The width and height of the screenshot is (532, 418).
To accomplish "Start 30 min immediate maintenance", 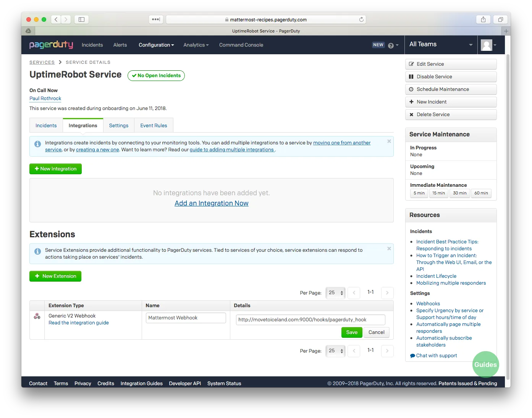I will coord(460,193).
